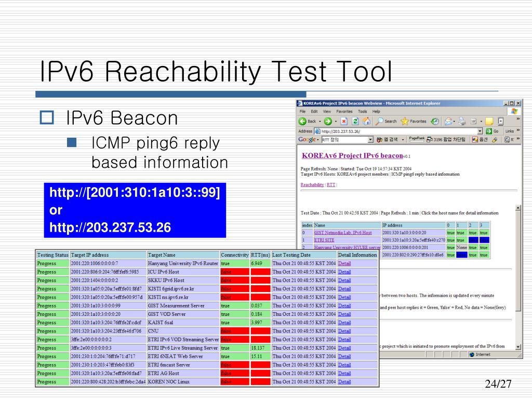Open Hanyang University HYUEE server link
This screenshot has width=532, height=399.
point(347,247)
